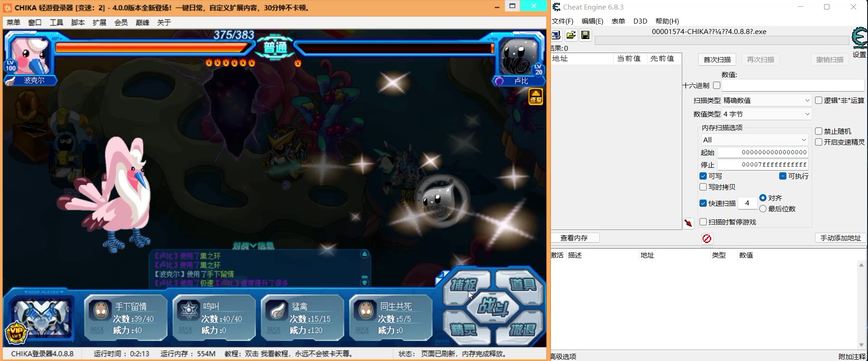Click the 道具 items battle button
The height and width of the screenshot is (361, 868).
coord(522,284)
